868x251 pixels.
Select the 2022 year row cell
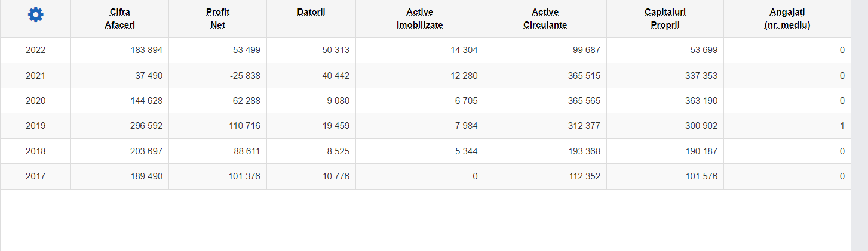tap(35, 50)
